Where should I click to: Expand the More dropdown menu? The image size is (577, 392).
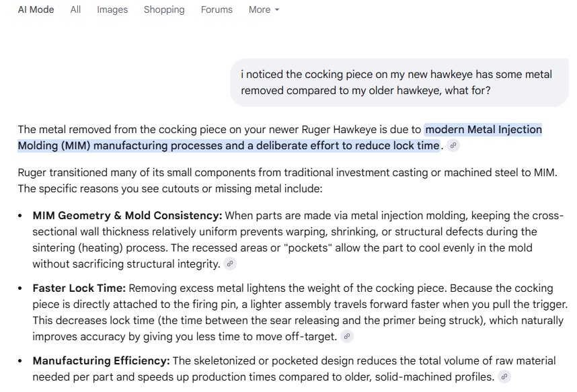pyautogui.click(x=264, y=9)
